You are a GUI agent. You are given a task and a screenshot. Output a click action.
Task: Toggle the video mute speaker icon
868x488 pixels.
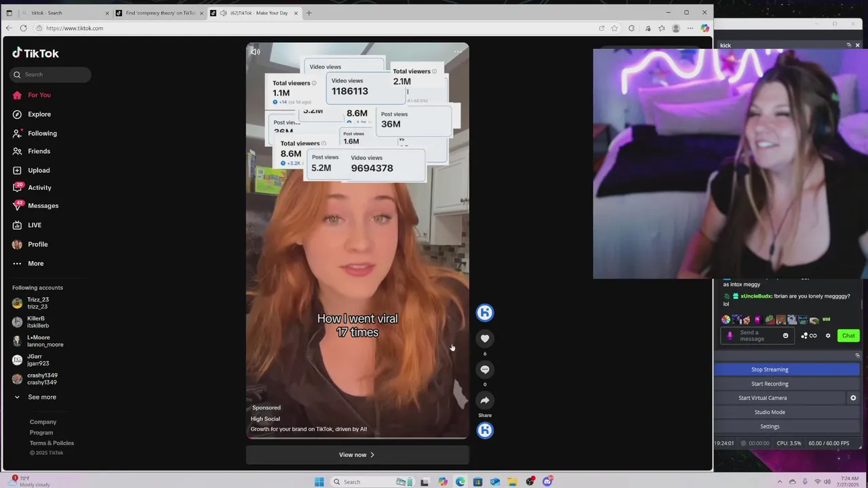[x=255, y=52]
